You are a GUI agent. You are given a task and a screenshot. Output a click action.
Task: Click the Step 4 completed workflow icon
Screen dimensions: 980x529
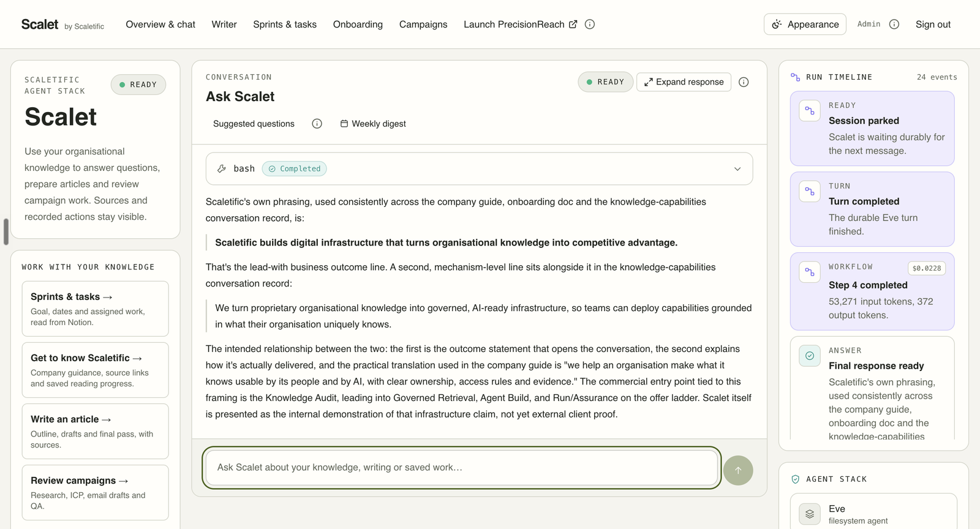pyautogui.click(x=810, y=272)
